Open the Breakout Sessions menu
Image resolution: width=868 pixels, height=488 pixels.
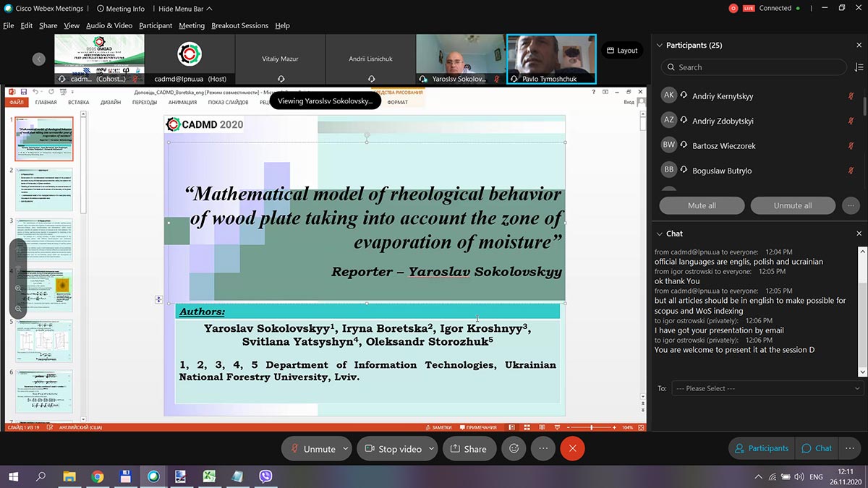coord(239,25)
